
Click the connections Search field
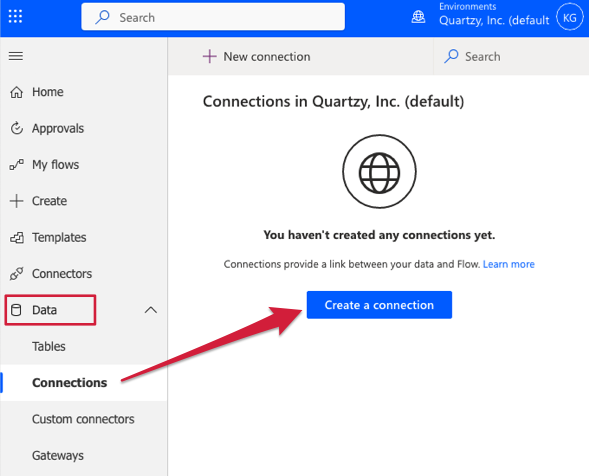point(511,57)
